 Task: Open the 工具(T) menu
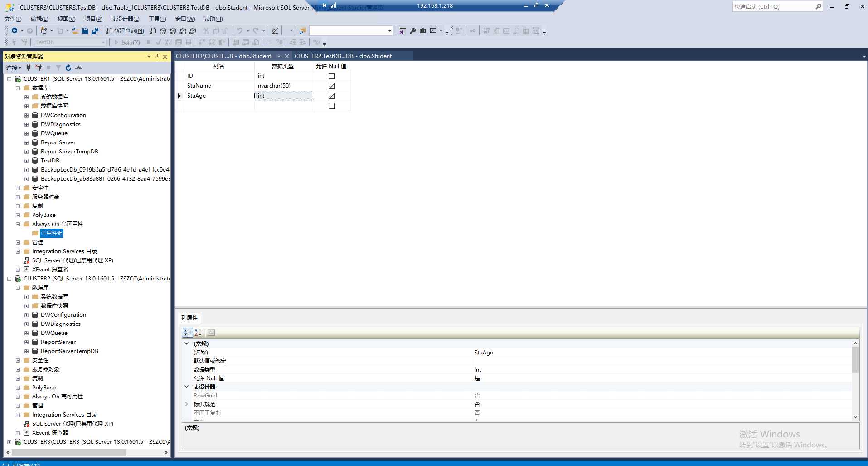point(157,19)
